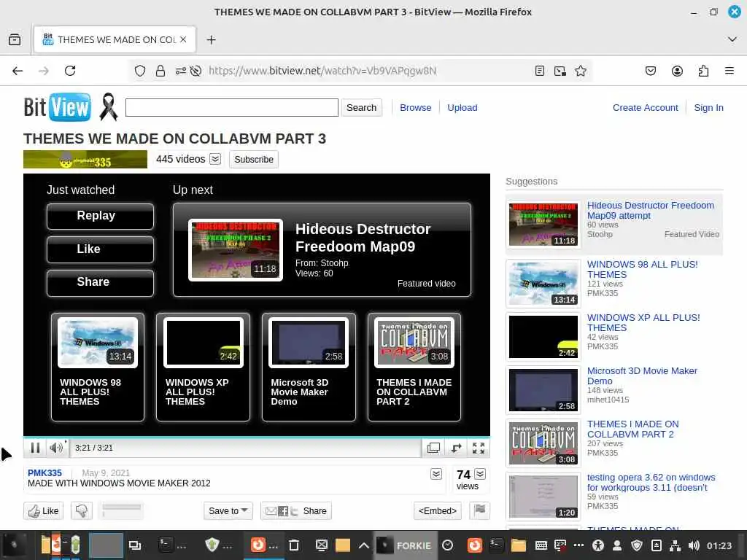Image resolution: width=747 pixels, height=560 pixels.
Task: Close the THEMES WE MADE ON COL tab
Action: click(x=183, y=39)
